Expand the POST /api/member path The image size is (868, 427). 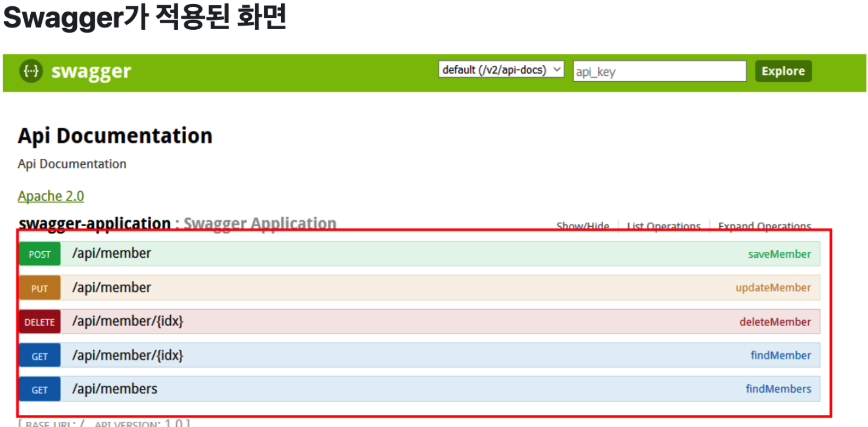click(111, 253)
